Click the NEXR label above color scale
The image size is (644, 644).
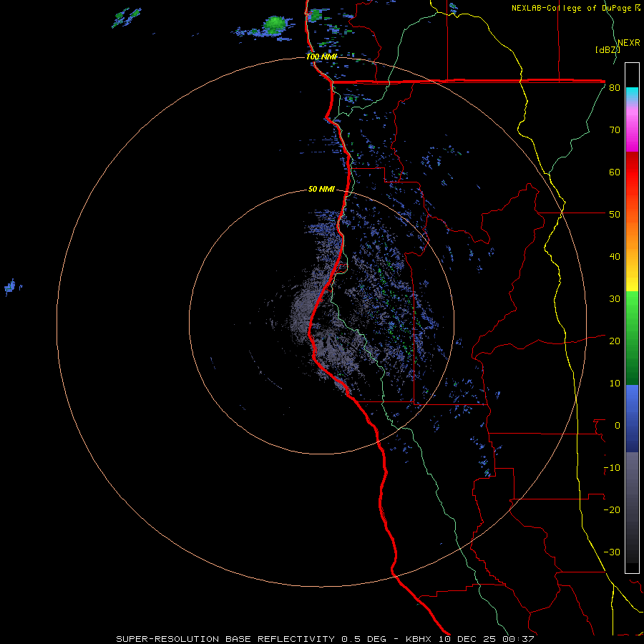629,43
